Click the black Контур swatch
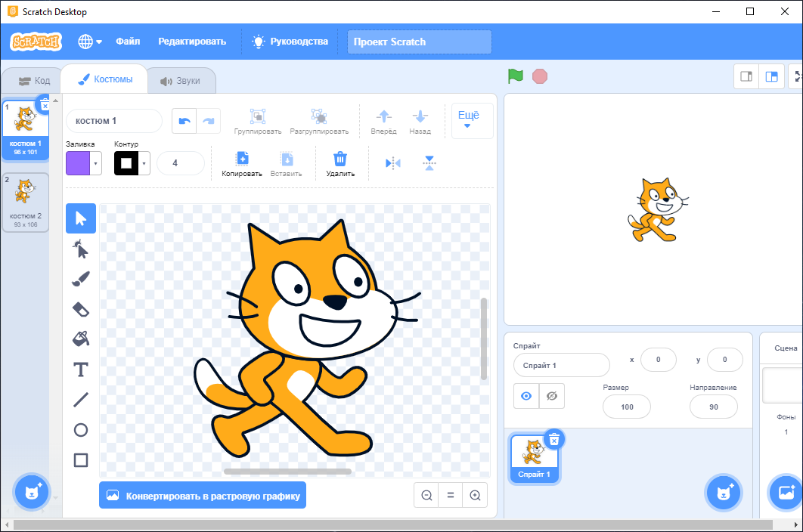The width and height of the screenshot is (803, 532). [x=126, y=164]
